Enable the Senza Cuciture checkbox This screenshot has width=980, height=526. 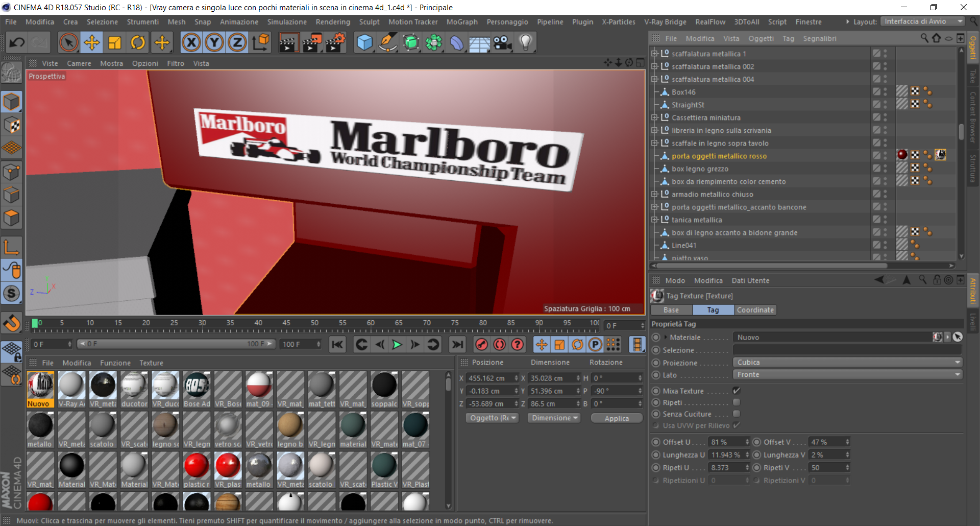coord(737,414)
